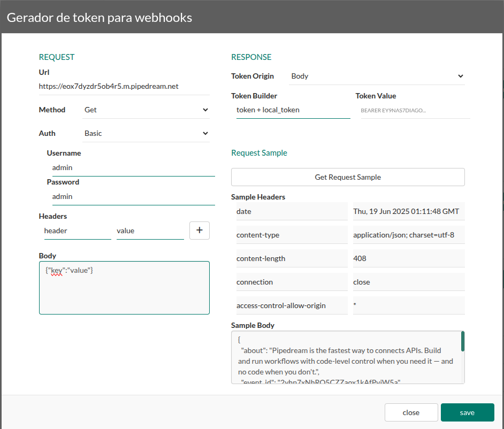Select 'application/json; charset=utf-8' value

click(x=409, y=235)
